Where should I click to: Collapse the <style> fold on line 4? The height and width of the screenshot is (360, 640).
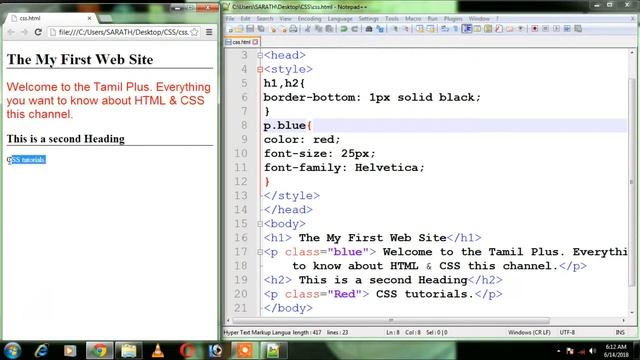pos(260,70)
